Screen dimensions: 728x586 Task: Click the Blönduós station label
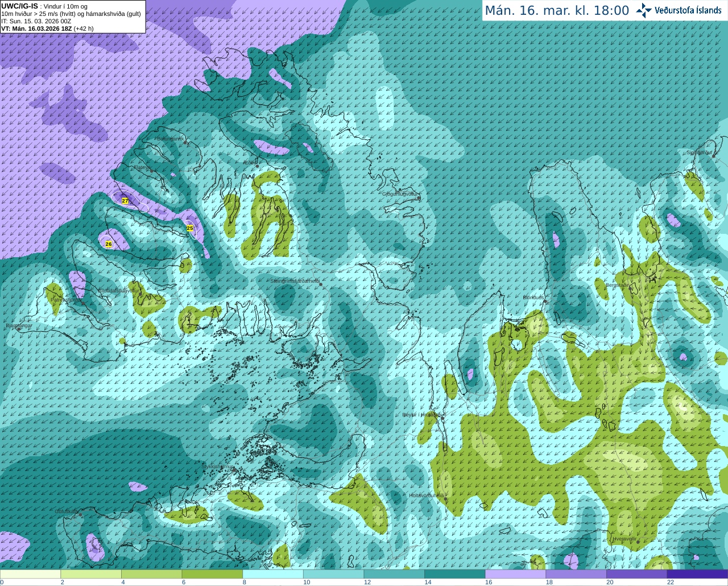click(x=533, y=298)
